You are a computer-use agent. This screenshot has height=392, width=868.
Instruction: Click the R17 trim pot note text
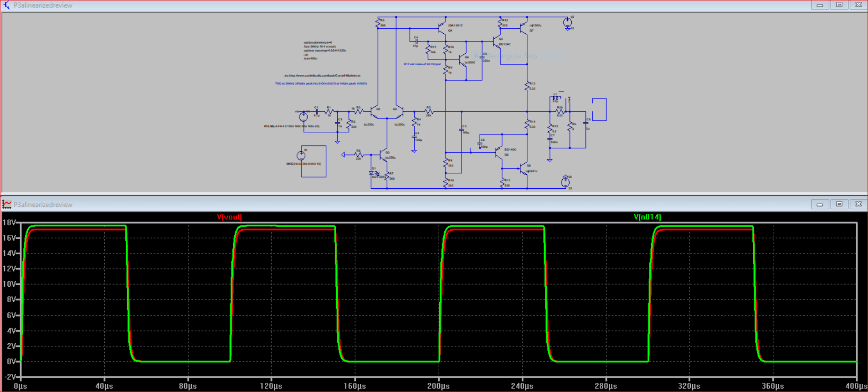click(422, 64)
